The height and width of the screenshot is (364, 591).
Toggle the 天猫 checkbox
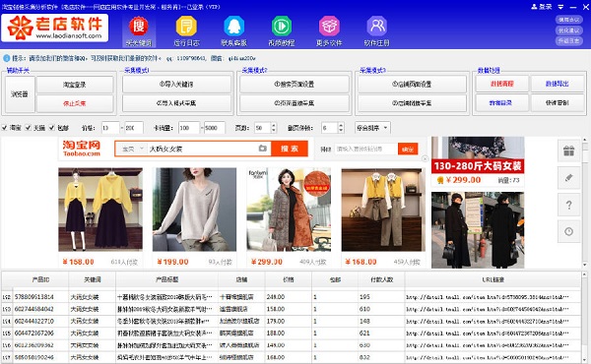click(28, 128)
